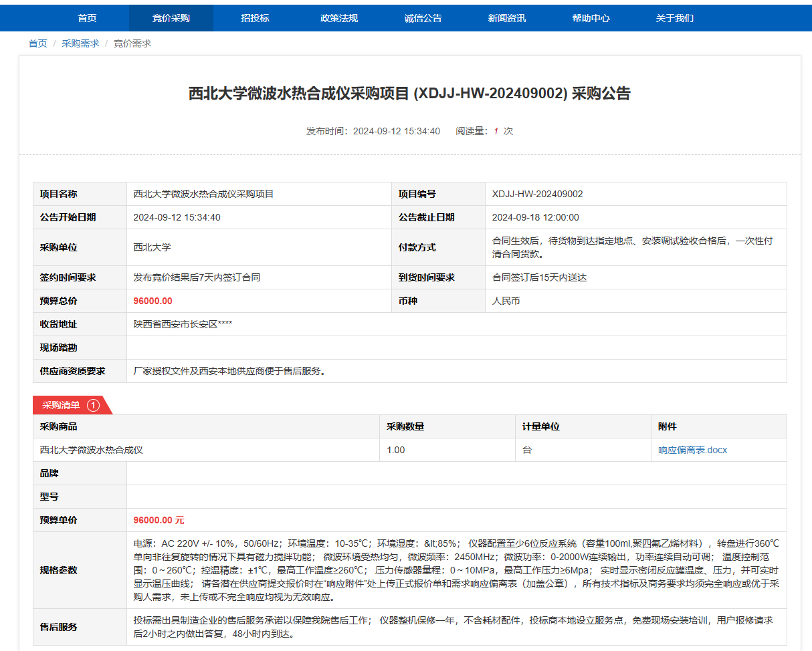Visit the 帮助中心 page

point(591,18)
